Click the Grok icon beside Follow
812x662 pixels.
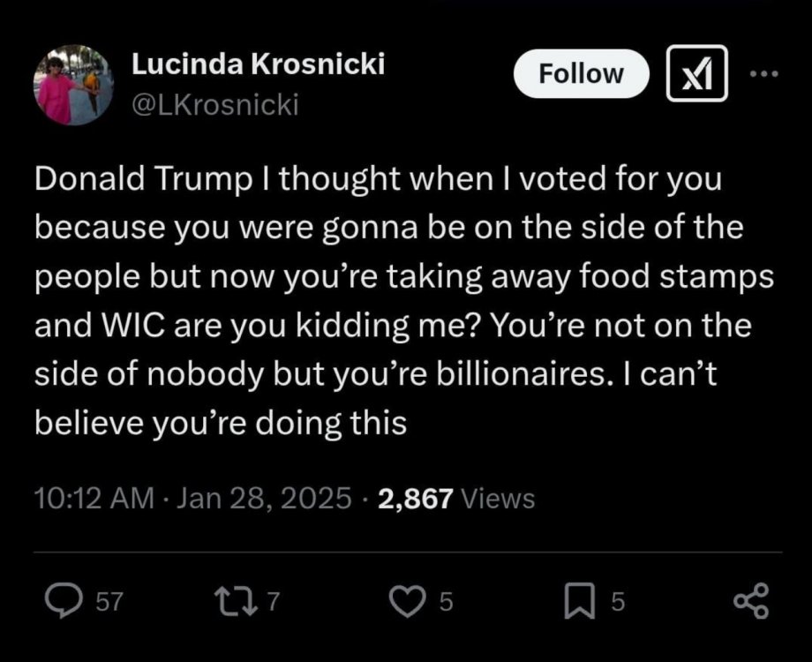coord(696,74)
